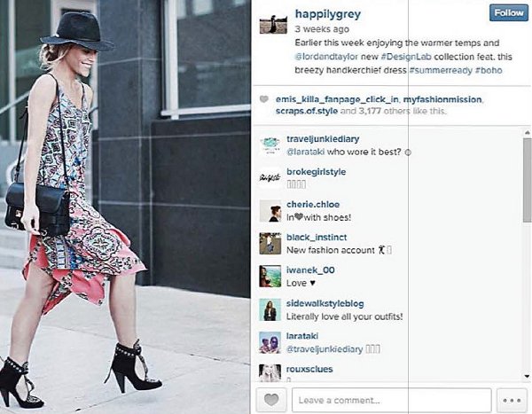Open myfashionmission liker profile
Screen dimensions: 532x414
(x=442, y=99)
